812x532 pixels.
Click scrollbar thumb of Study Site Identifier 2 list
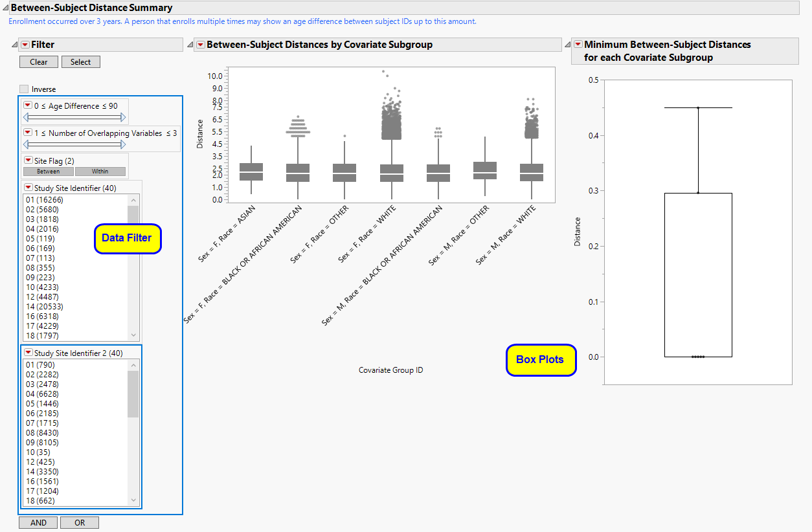point(133,393)
